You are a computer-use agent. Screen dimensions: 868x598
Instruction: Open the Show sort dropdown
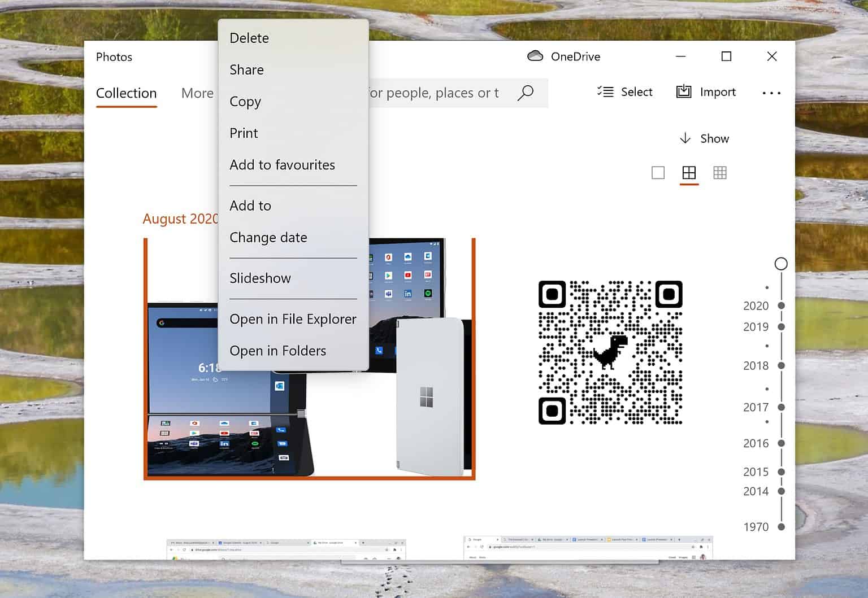pos(704,138)
